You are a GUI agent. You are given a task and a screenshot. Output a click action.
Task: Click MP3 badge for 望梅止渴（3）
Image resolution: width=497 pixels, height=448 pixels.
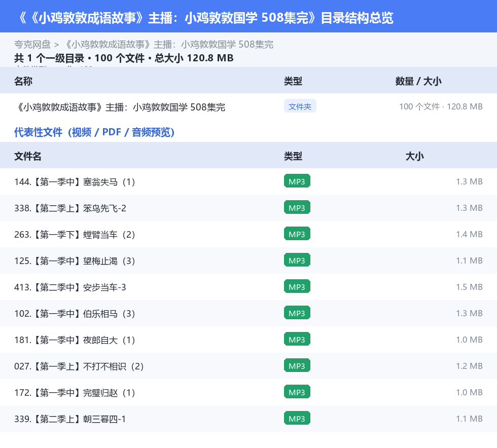[x=297, y=260]
